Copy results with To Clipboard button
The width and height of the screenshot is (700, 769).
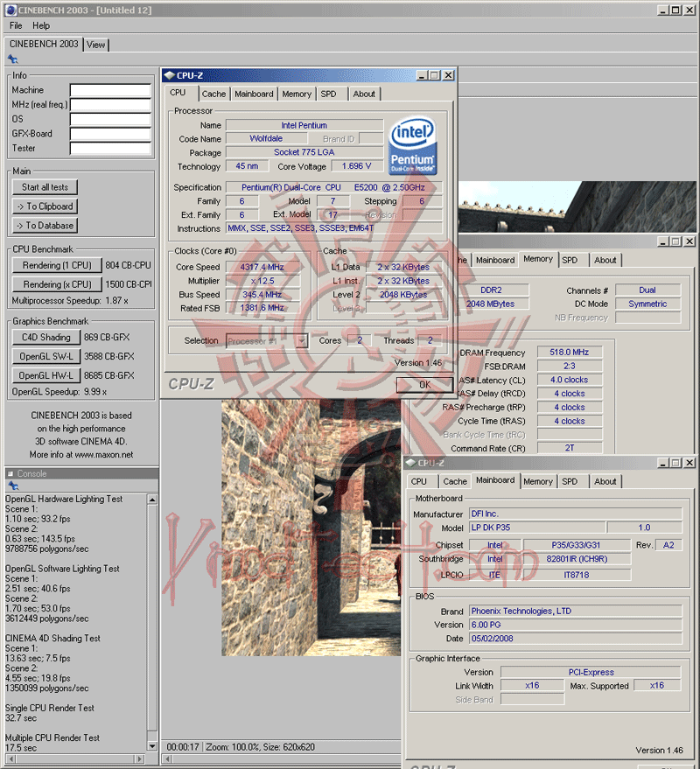45,206
